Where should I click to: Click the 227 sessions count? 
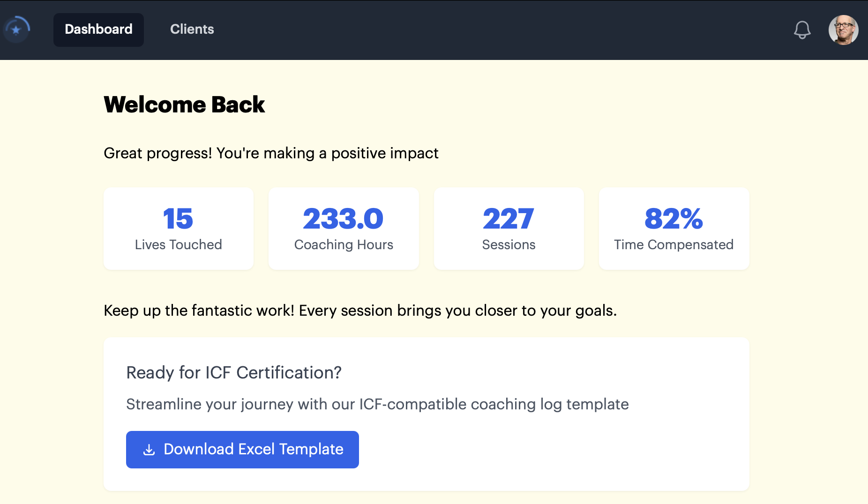509,219
